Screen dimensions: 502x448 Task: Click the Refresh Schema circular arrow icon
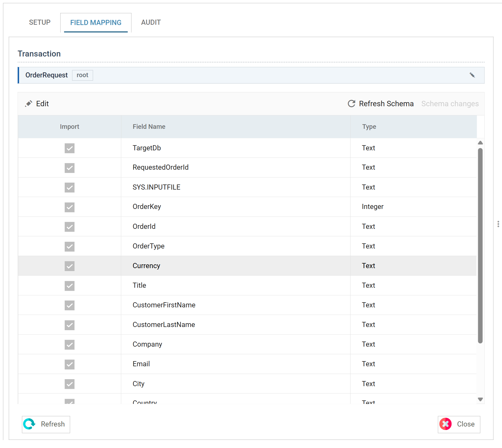pyautogui.click(x=352, y=104)
